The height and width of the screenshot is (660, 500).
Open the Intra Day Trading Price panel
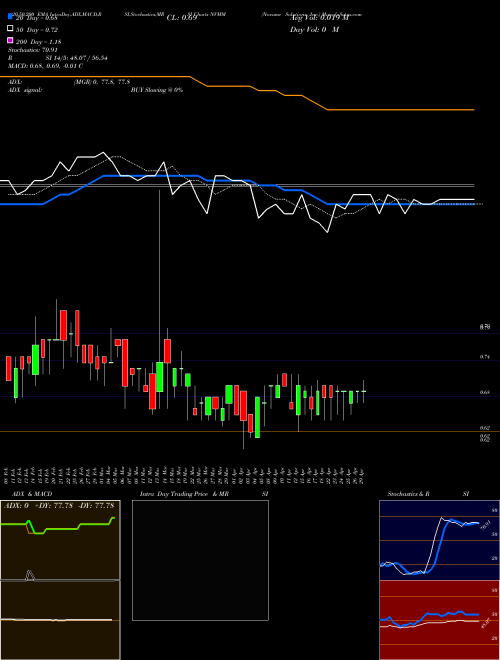pos(200,560)
